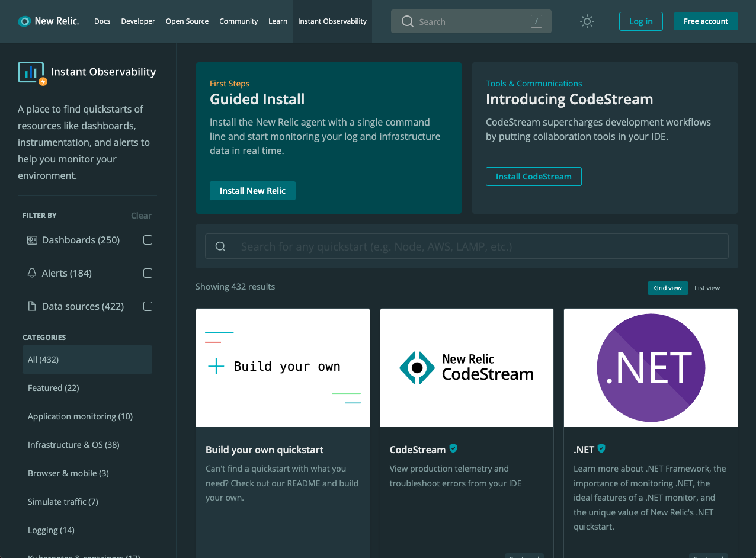Click the Dashboards grid icon in filters
The height and width of the screenshot is (558, 756).
(x=32, y=240)
